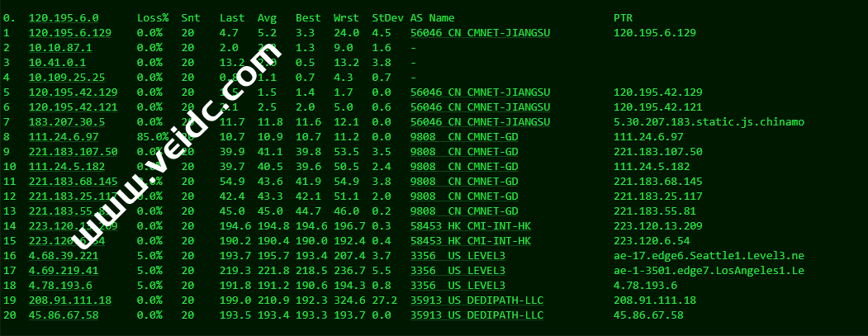The width and height of the screenshot is (868, 336).
Task: Click the Loss% column header
Action: (153, 18)
